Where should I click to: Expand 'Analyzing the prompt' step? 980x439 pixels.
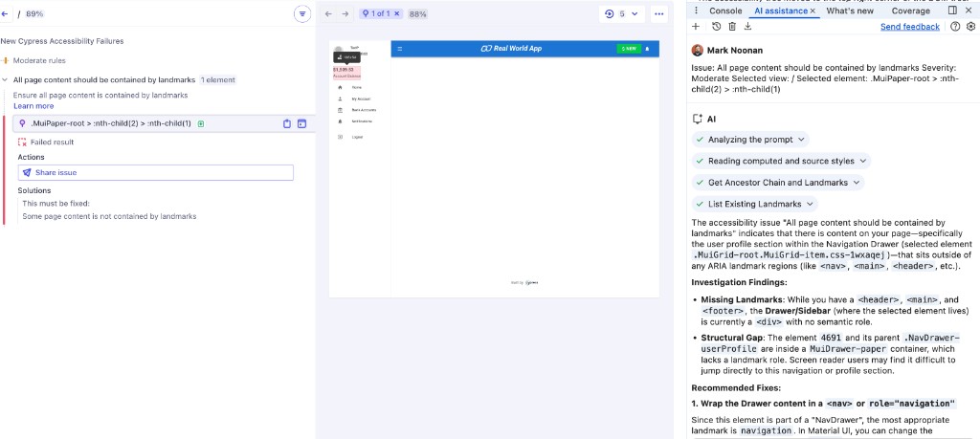click(x=750, y=140)
